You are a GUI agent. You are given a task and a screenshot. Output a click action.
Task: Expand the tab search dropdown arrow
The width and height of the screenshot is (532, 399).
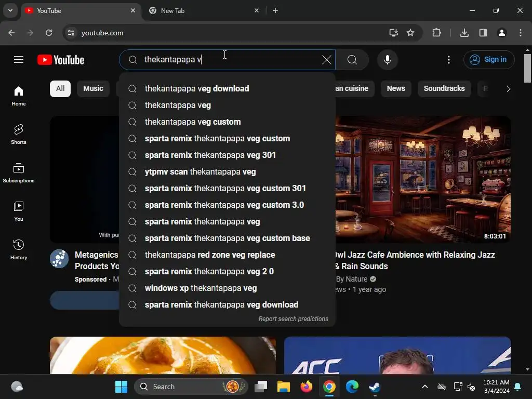pyautogui.click(x=10, y=10)
